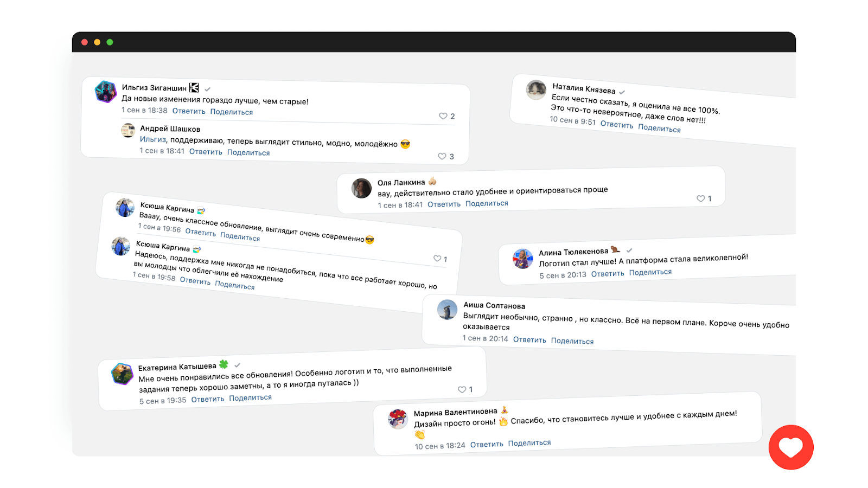Open the name link Андрей Шашков
The width and height of the screenshot is (868, 488).
point(170,129)
